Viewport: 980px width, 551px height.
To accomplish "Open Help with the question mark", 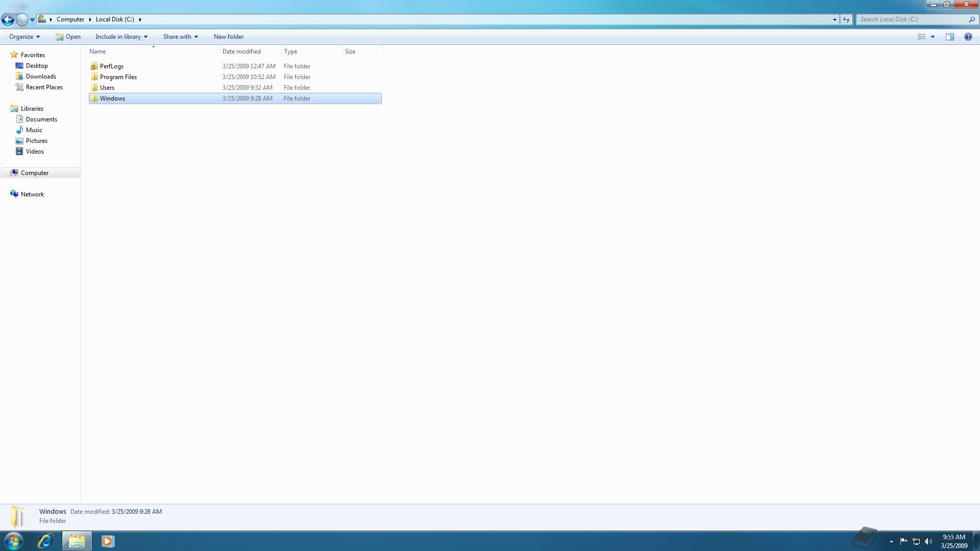I will [x=968, y=37].
